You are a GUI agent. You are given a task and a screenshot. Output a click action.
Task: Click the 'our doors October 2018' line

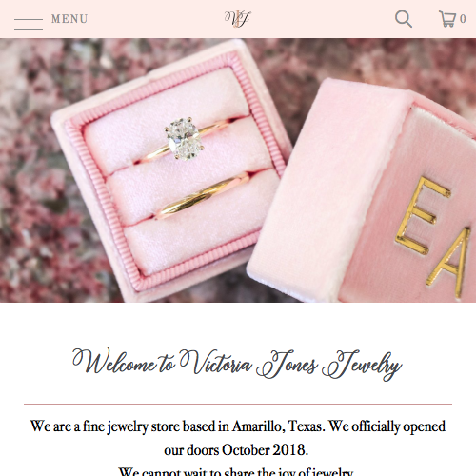236,450
